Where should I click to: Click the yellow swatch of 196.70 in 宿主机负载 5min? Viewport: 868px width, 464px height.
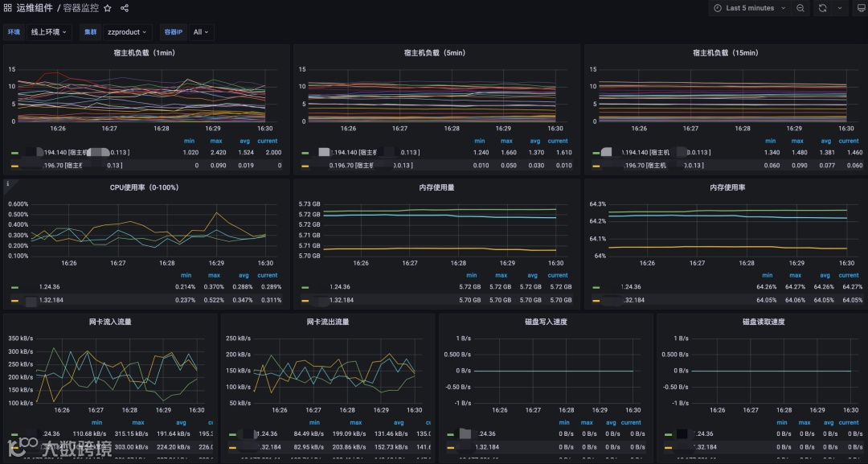pyautogui.click(x=305, y=166)
